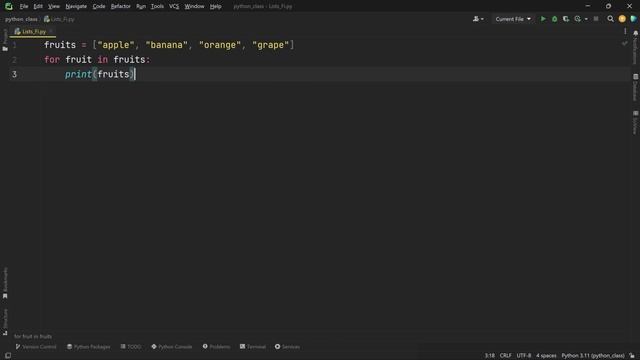
Task: Click the profiler run icon
Action: 578,19
